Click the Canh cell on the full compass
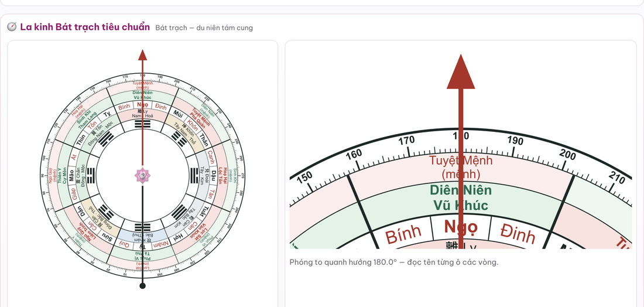 click(211, 156)
